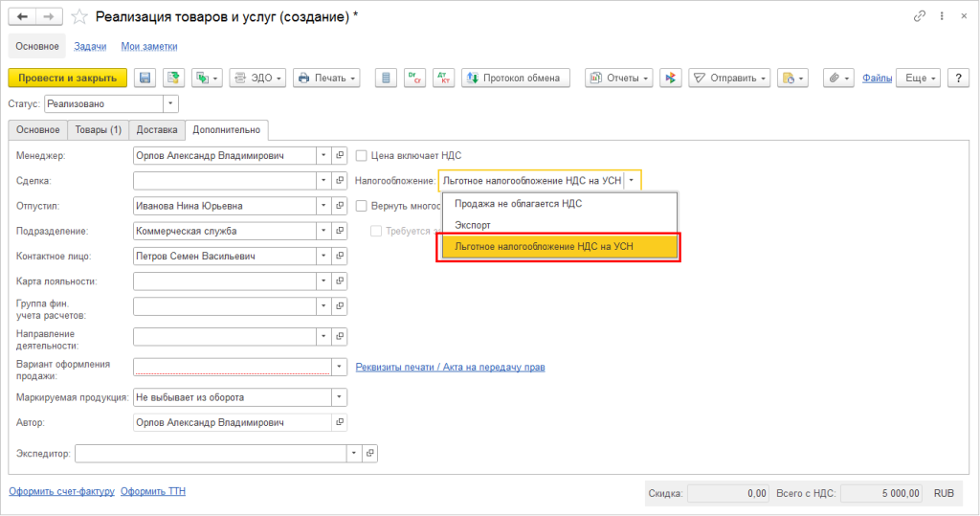
Task: Click 'Провести и закрыть' button
Action: click(x=68, y=79)
